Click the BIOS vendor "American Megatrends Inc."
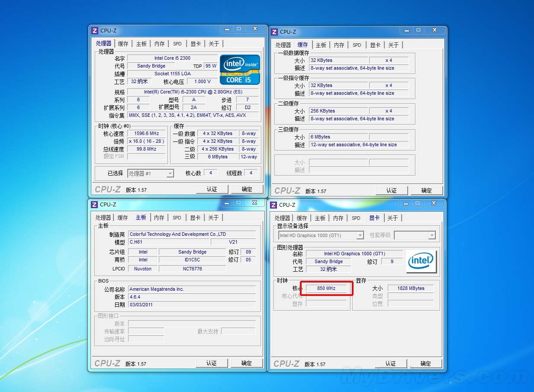Image resolution: width=534 pixels, height=392 pixels. 192,289
